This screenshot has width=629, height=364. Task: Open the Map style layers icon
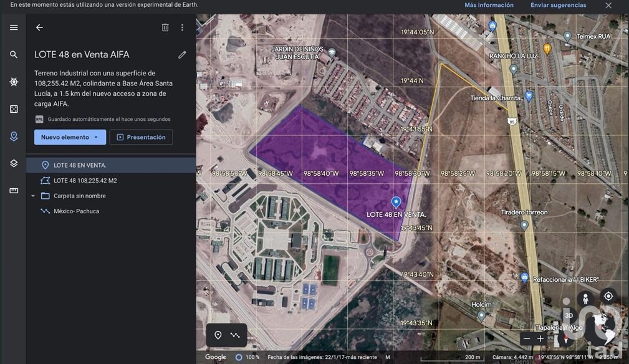14,163
